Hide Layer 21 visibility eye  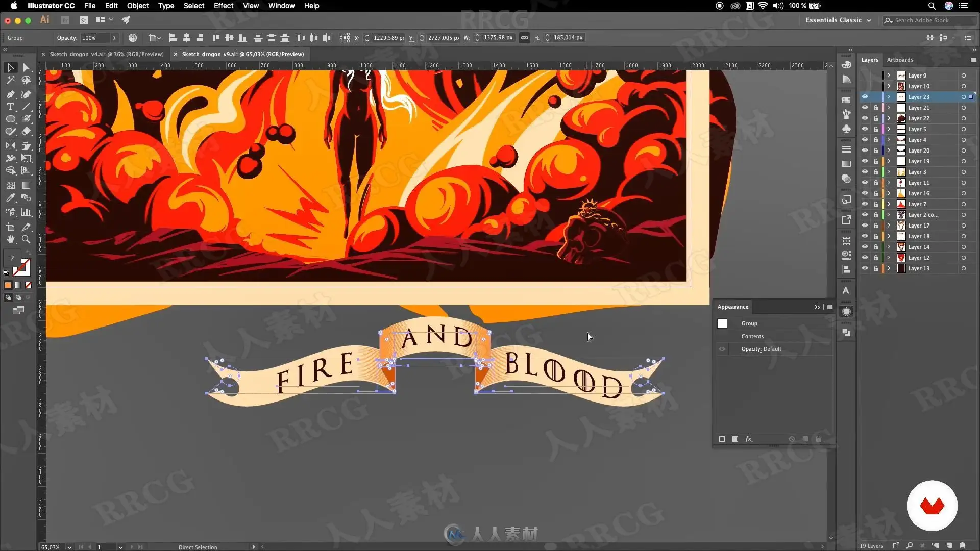[x=865, y=108]
